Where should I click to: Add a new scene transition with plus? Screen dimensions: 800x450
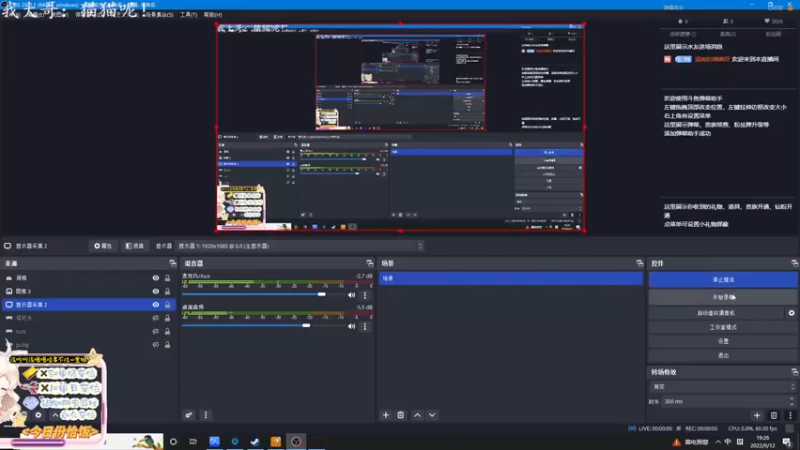(x=757, y=415)
